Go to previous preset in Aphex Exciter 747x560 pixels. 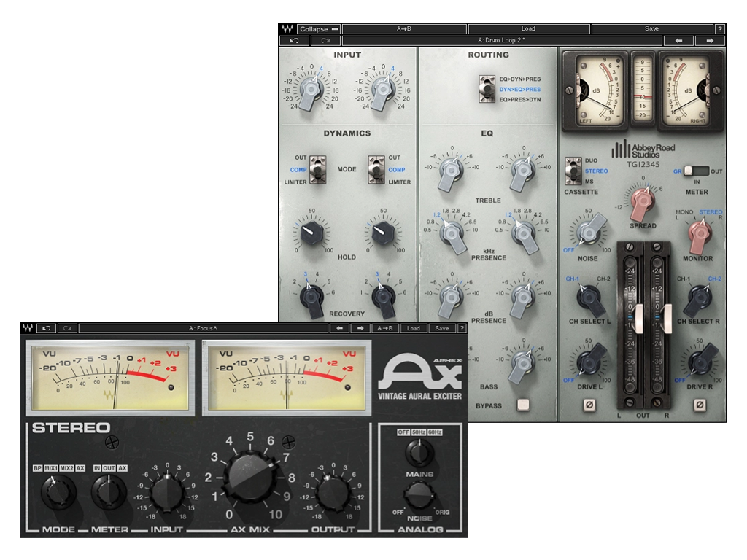pos(339,328)
